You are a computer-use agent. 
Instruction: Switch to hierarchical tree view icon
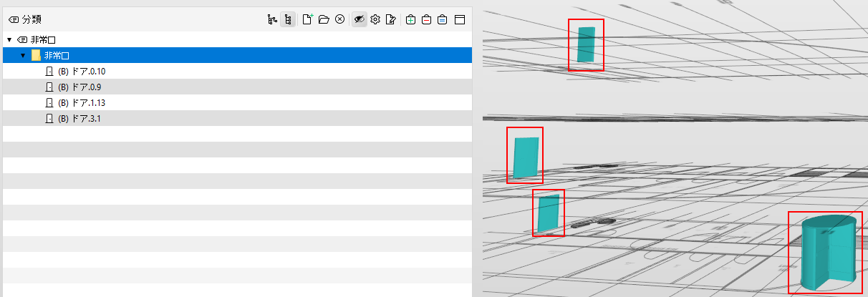click(x=272, y=20)
